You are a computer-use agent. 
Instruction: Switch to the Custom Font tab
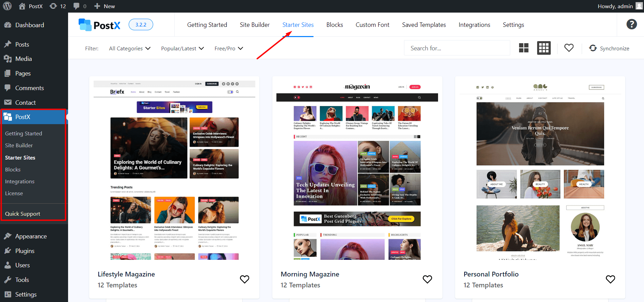(x=372, y=25)
